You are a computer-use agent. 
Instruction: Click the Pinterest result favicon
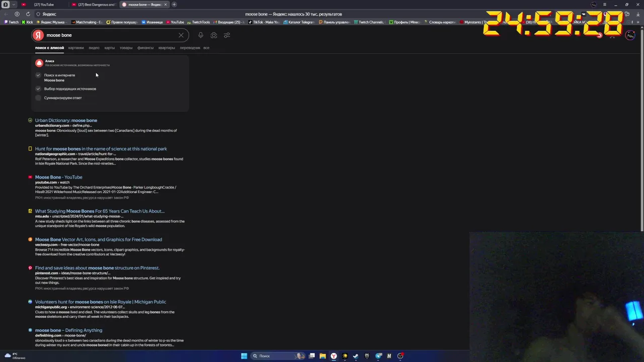(30, 268)
